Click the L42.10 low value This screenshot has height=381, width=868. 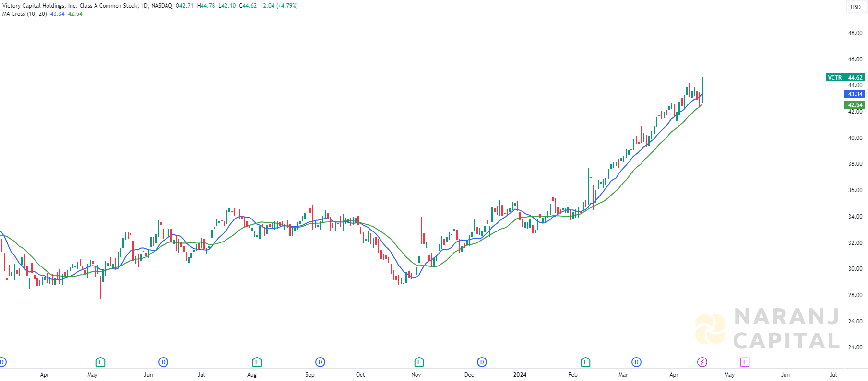click(x=227, y=6)
